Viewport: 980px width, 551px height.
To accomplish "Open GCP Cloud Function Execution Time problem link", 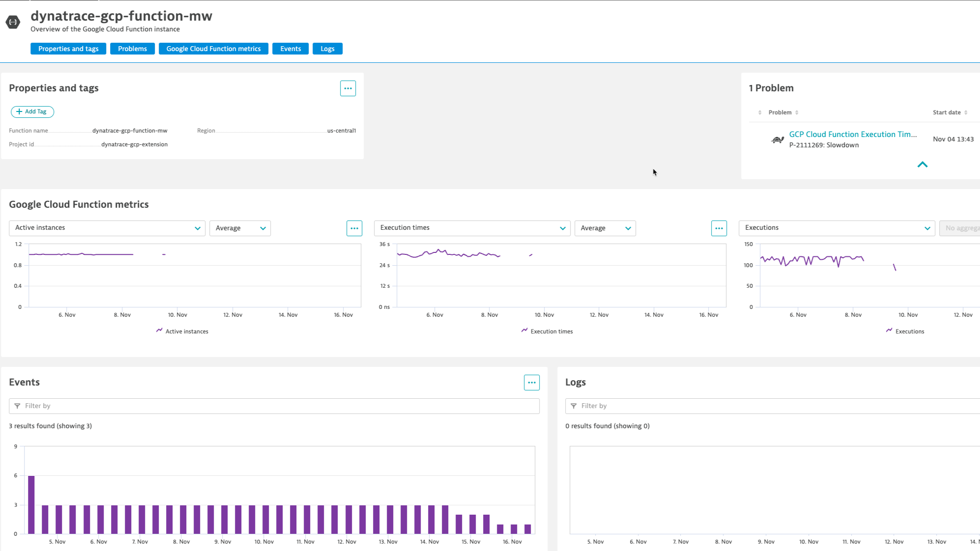I will tap(853, 135).
